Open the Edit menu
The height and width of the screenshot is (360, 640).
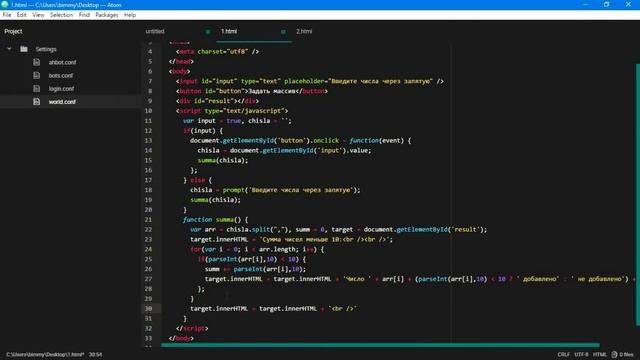(21, 15)
